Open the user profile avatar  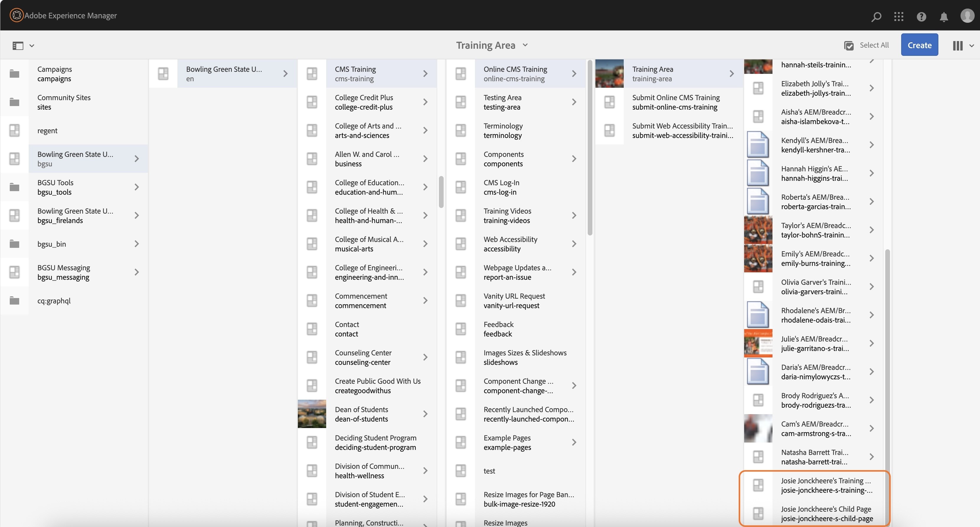tap(967, 16)
